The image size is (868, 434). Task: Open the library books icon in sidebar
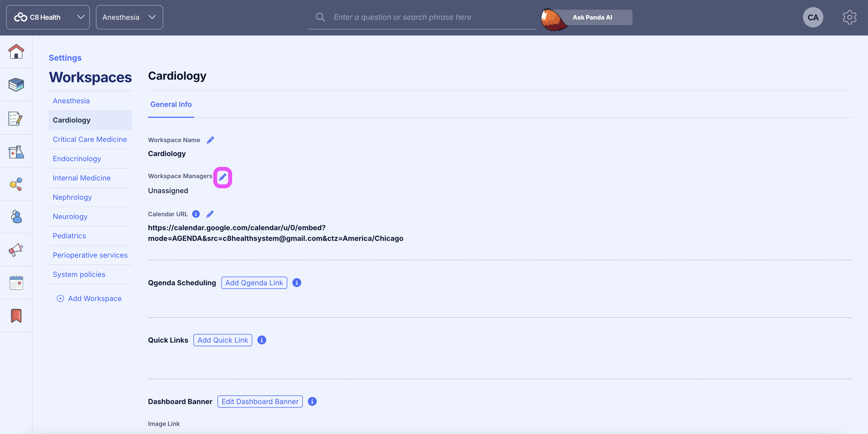coord(16,85)
